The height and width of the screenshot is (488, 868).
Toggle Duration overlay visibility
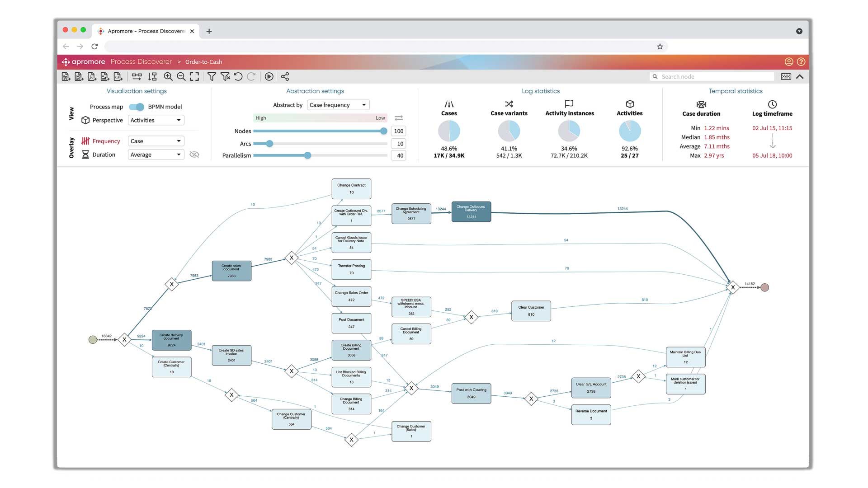[x=194, y=155]
